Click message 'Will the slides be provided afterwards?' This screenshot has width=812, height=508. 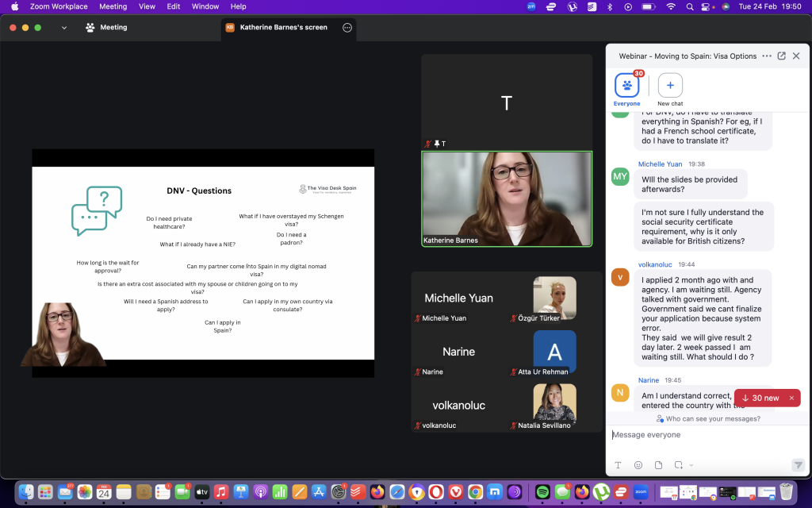691,184
